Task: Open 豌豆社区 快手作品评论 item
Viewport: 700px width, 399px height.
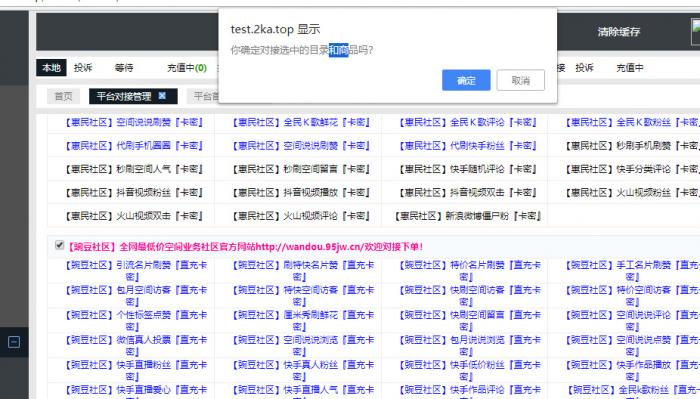Action: pyautogui.click(x=470, y=392)
